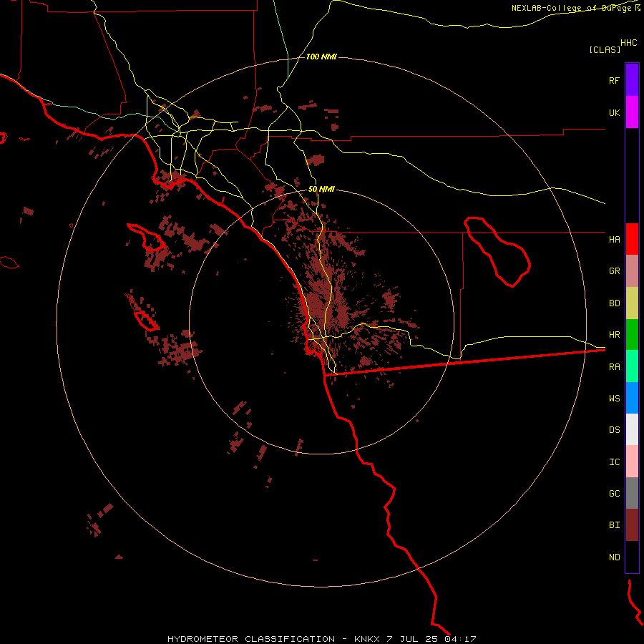Click the 7 JUL 25 date text

(x=412, y=639)
